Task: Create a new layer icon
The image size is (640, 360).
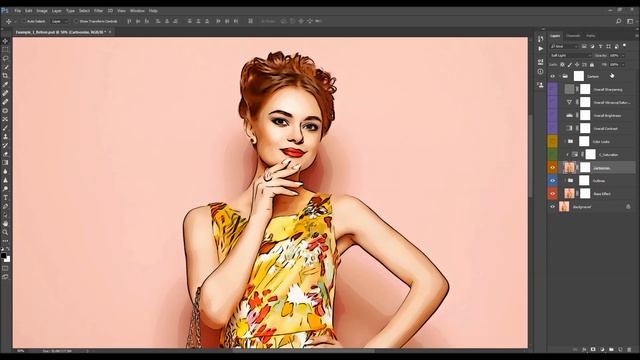Action: (620, 349)
